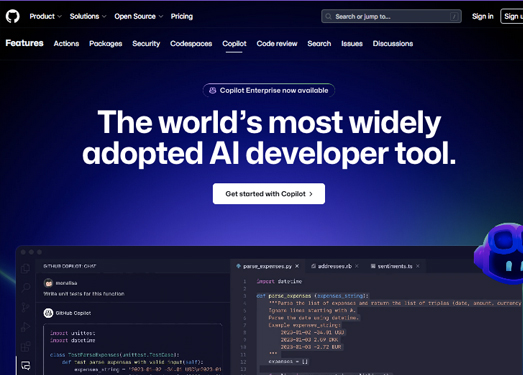Open the Product dropdown menu

pyautogui.click(x=45, y=16)
